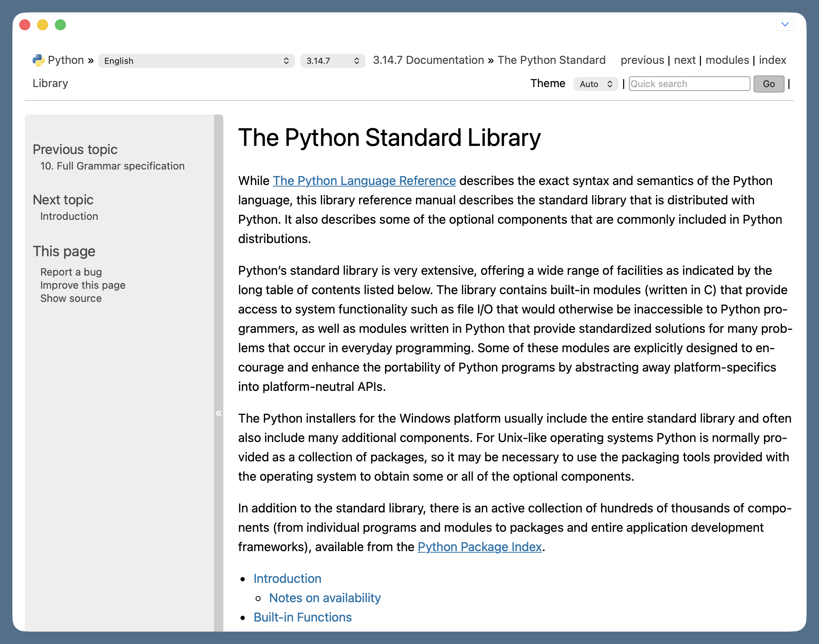819x644 pixels.
Task: Open 10. Full Grammar specification topic
Action: [112, 166]
